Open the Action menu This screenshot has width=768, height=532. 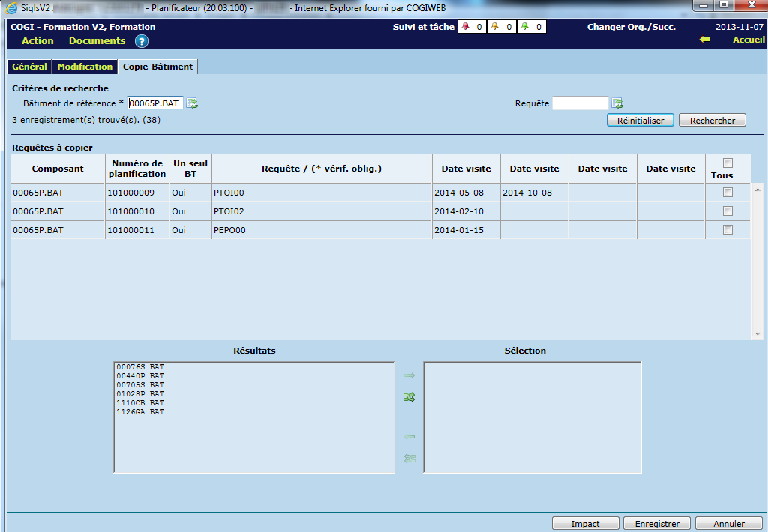pos(37,41)
